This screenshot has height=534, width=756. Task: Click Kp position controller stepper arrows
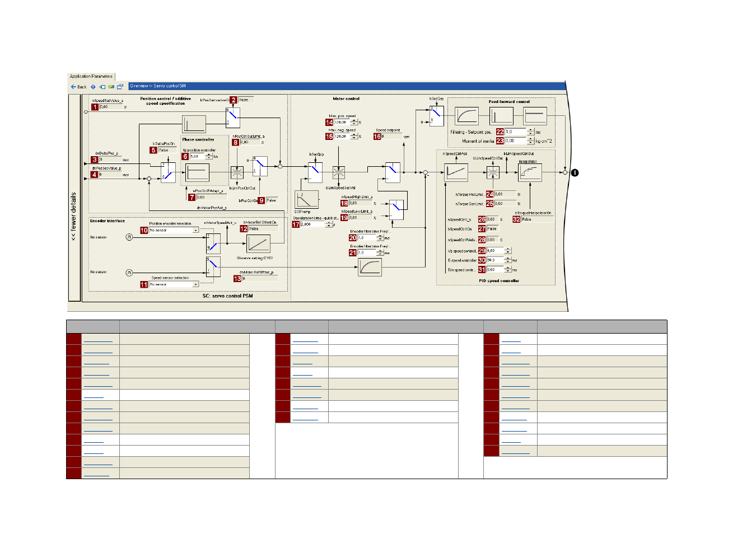point(209,156)
